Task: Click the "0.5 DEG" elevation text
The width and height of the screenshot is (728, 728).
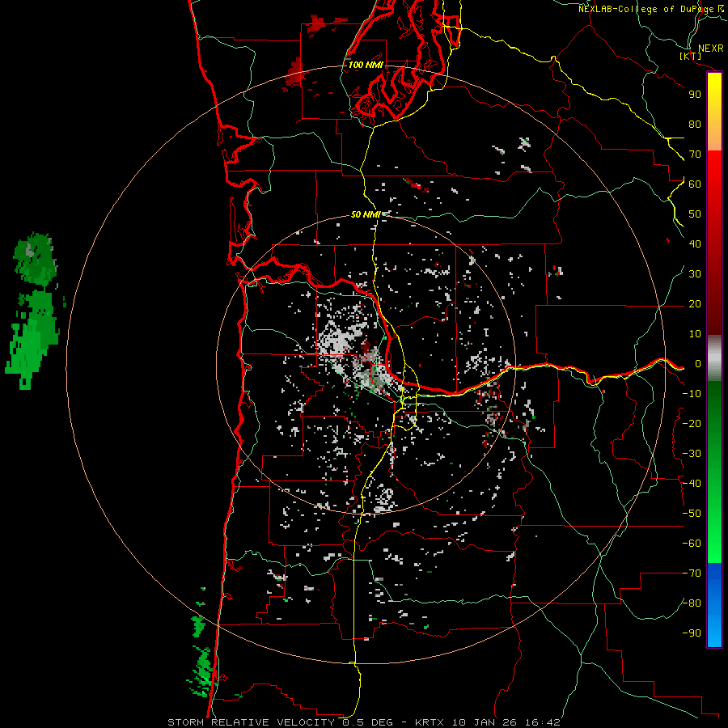Action: tap(367, 722)
